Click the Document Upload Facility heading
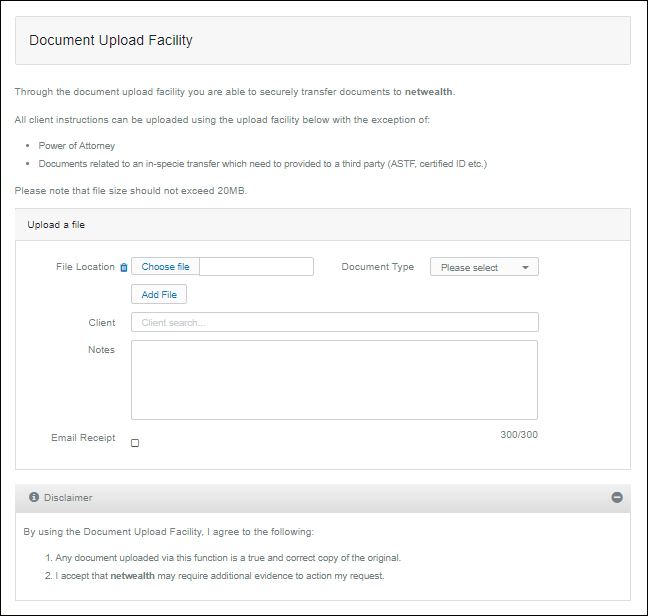Image resolution: width=648 pixels, height=616 pixels. pyautogui.click(x=111, y=41)
